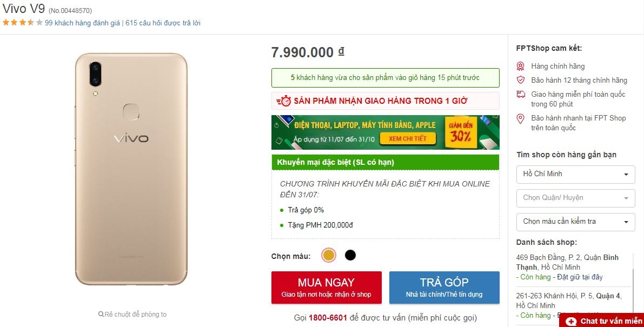
Task: Click the location pin warranty icon
Action: pyautogui.click(x=521, y=118)
